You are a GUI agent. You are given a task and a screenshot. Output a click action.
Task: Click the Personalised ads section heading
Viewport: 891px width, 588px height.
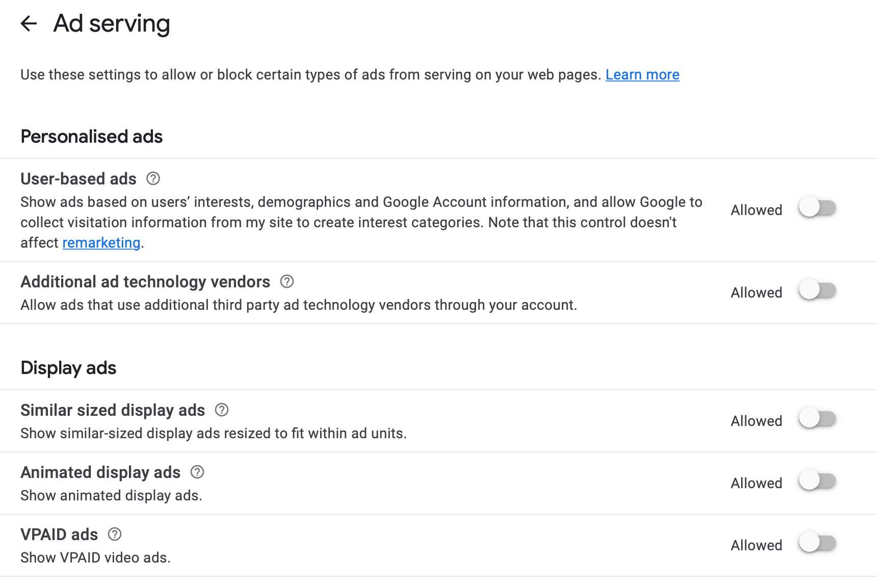coord(92,137)
